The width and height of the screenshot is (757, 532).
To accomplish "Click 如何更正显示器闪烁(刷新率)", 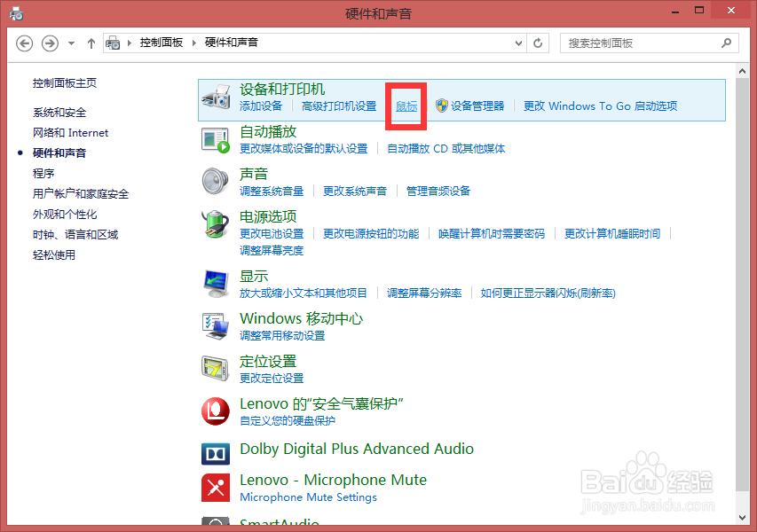I will pos(548,293).
